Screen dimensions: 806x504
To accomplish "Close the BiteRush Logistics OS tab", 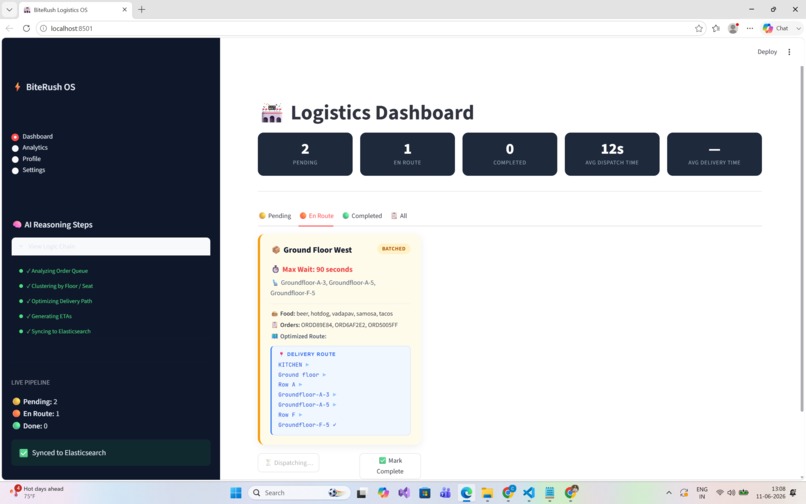I will [124, 9].
